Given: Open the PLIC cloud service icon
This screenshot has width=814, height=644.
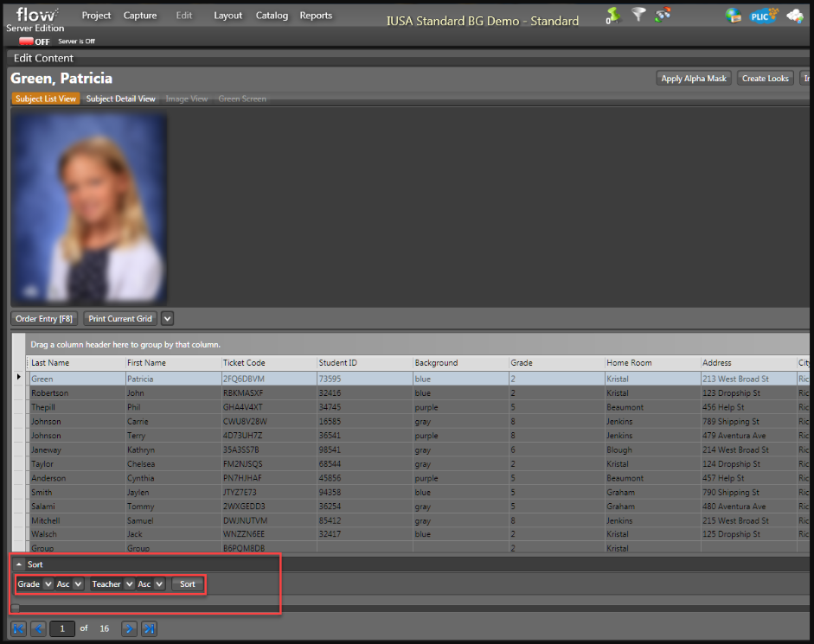Looking at the screenshot, I should coord(762,15).
